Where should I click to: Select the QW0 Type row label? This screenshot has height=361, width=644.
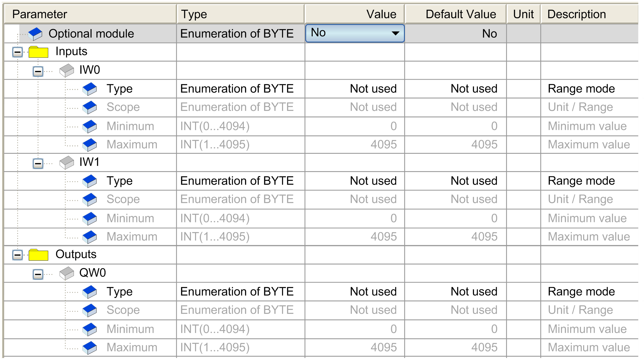[119, 292]
